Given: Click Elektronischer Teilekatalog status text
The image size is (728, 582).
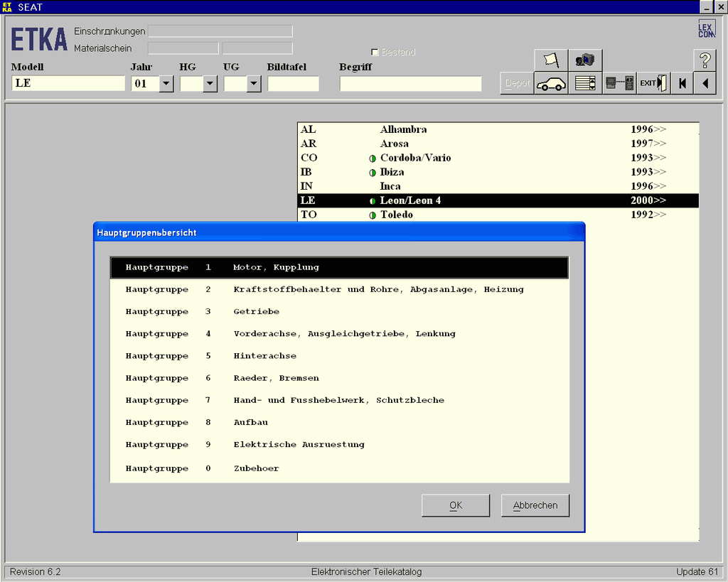Looking at the screenshot, I should tap(366, 572).
